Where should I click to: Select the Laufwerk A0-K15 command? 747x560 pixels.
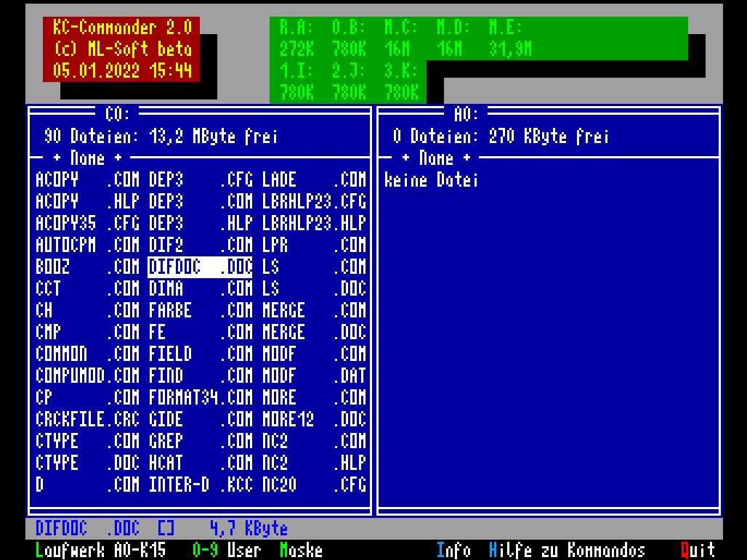tap(100, 550)
